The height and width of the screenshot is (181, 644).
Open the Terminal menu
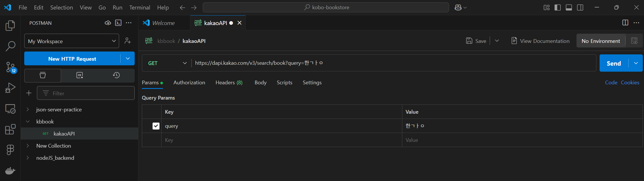pyautogui.click(x=140, y=7)
